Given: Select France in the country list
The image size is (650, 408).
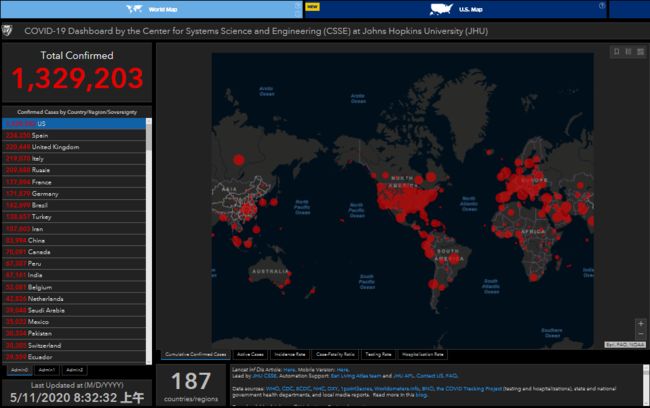Looking at the screenshot, I should (x=74, y=182).
